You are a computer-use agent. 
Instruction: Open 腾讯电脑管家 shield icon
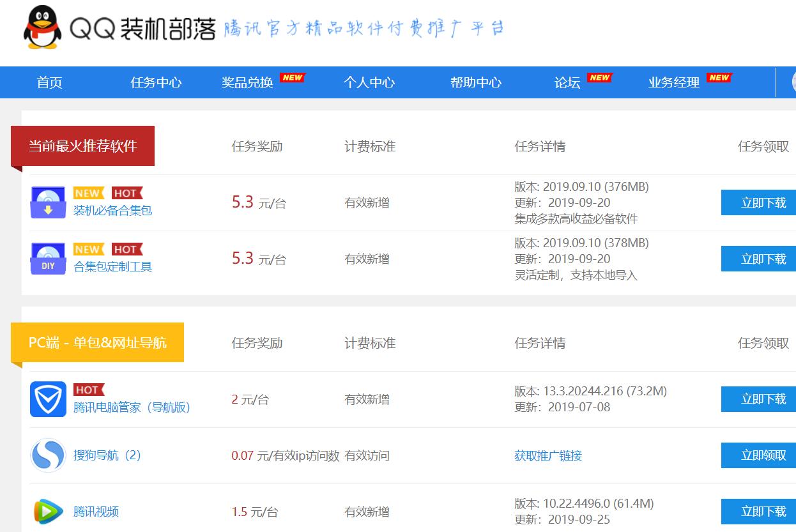tap(47, 399)
